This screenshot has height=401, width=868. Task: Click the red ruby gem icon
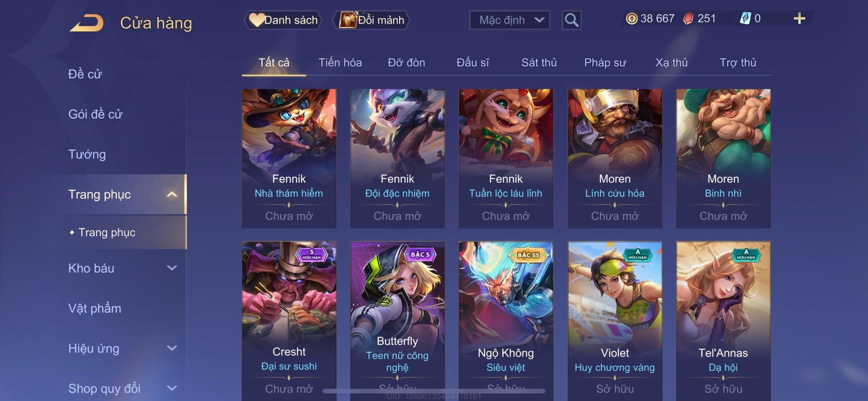point(688,19)
